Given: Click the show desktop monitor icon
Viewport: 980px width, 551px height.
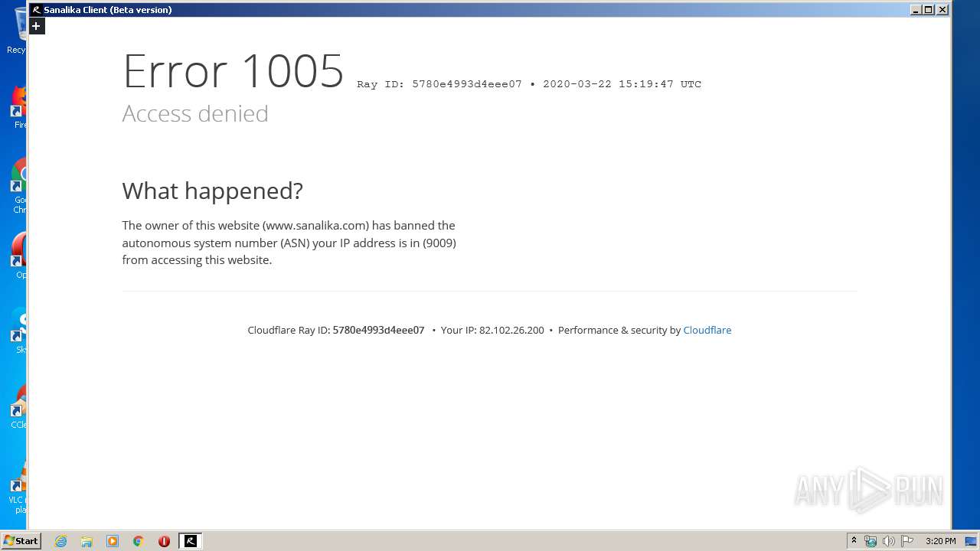Looking at the screenshot, I should tap(971, 541).
